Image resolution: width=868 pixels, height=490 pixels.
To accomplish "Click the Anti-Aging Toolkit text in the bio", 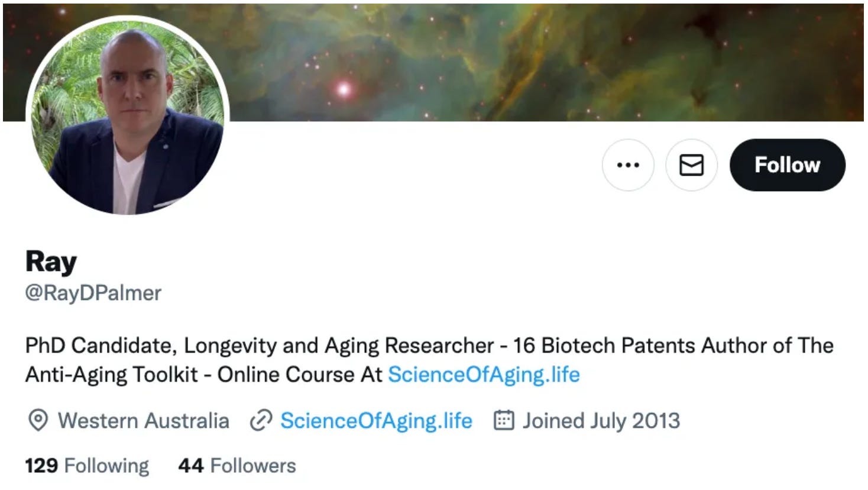I will click(111, 375).
